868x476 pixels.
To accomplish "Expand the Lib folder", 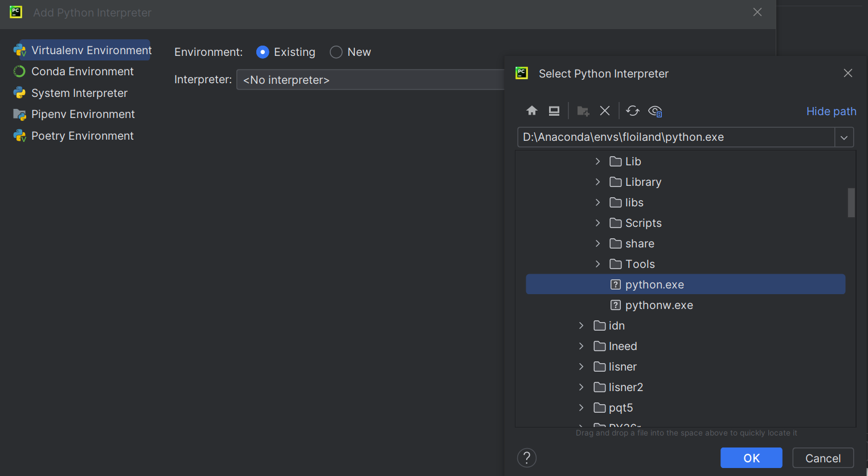I will click(597, 161).
